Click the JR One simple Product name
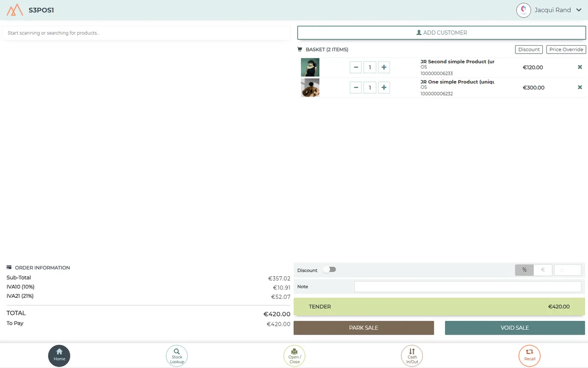 458,82
